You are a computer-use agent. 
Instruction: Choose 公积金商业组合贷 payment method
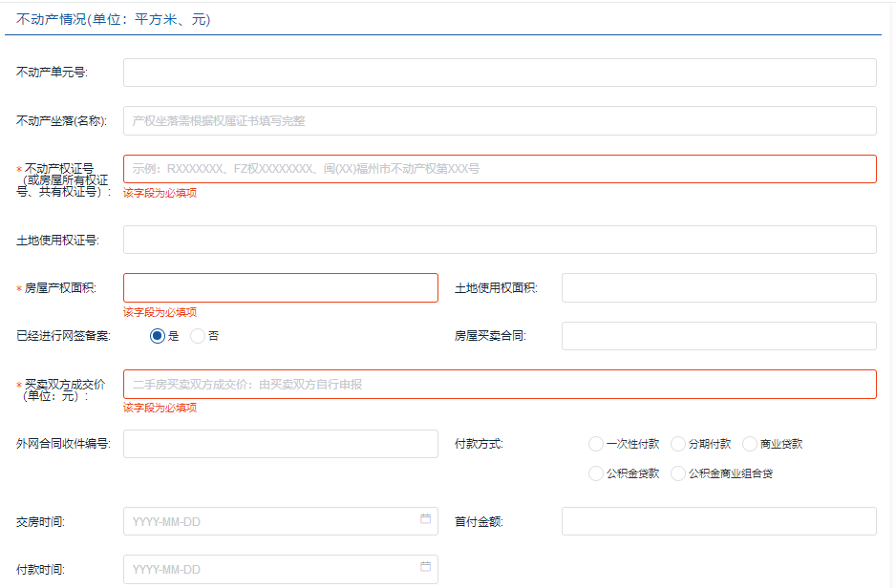point(678,473)
